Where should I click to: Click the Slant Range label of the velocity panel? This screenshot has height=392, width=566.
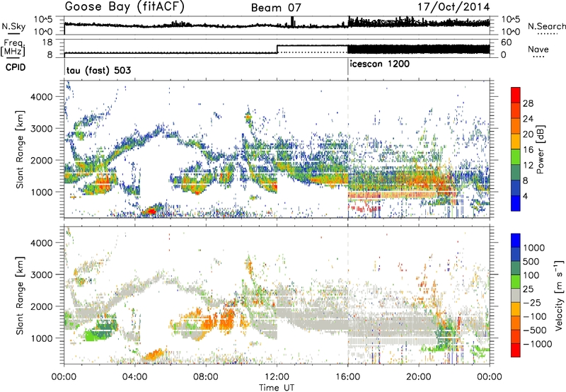tap(20, 296)
